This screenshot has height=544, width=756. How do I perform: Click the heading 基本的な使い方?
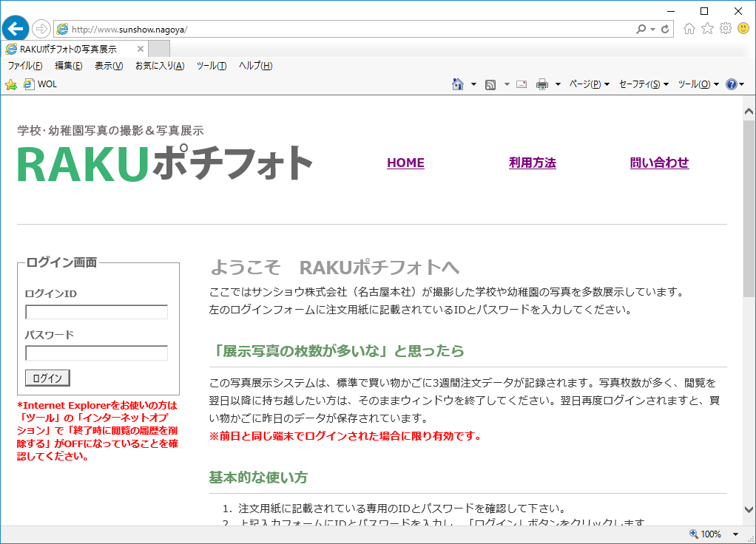(258, 477)
